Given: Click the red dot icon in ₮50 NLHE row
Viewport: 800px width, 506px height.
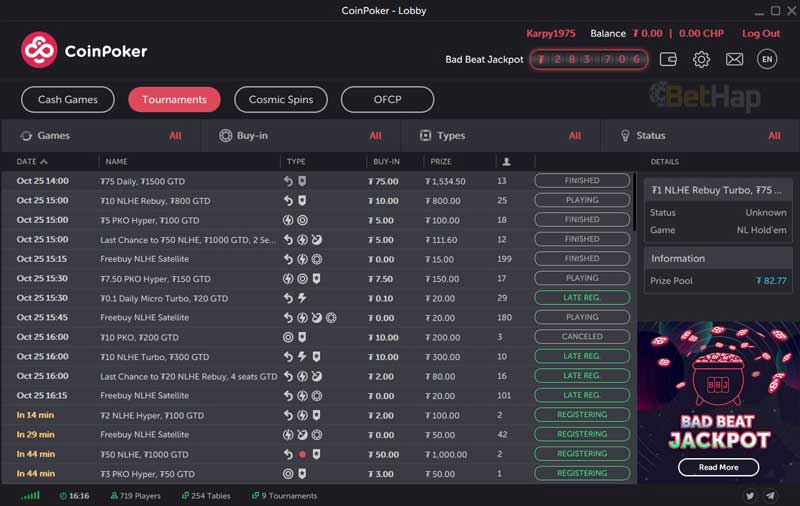Looking at the screenshot, I should point(303,454).
